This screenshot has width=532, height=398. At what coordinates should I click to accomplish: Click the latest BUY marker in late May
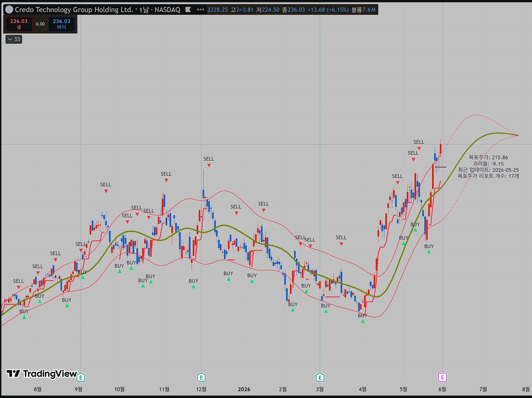[x=429, y=249]
